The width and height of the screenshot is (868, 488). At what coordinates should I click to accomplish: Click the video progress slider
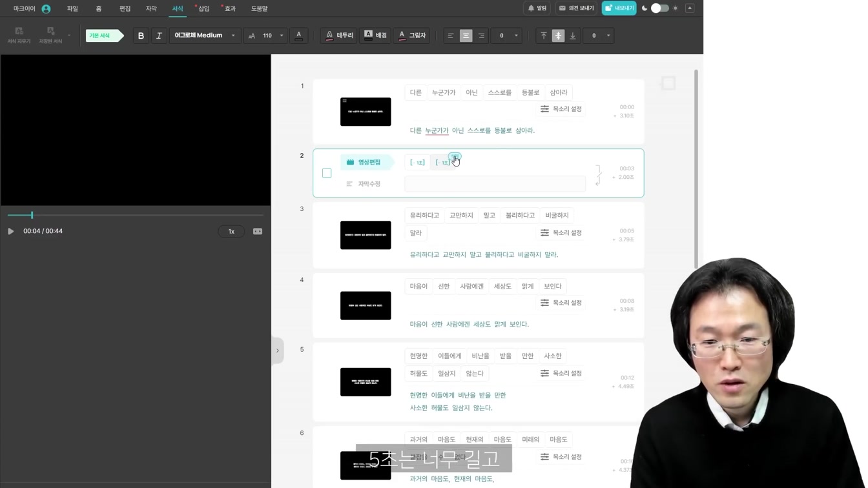135,215
